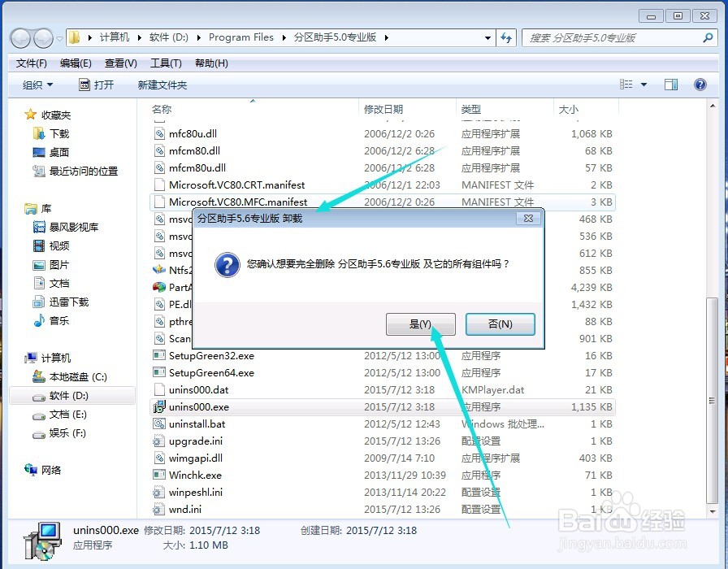Select the winpeshl.ini file icon
This screenshot has height=569, width=728.
coord(159,492)
